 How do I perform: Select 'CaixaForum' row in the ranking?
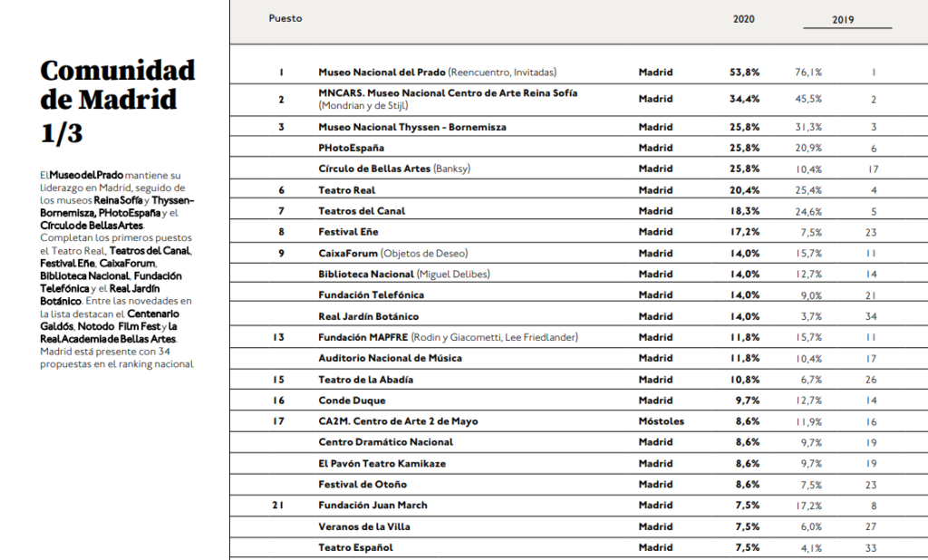[x=348, y=253]
